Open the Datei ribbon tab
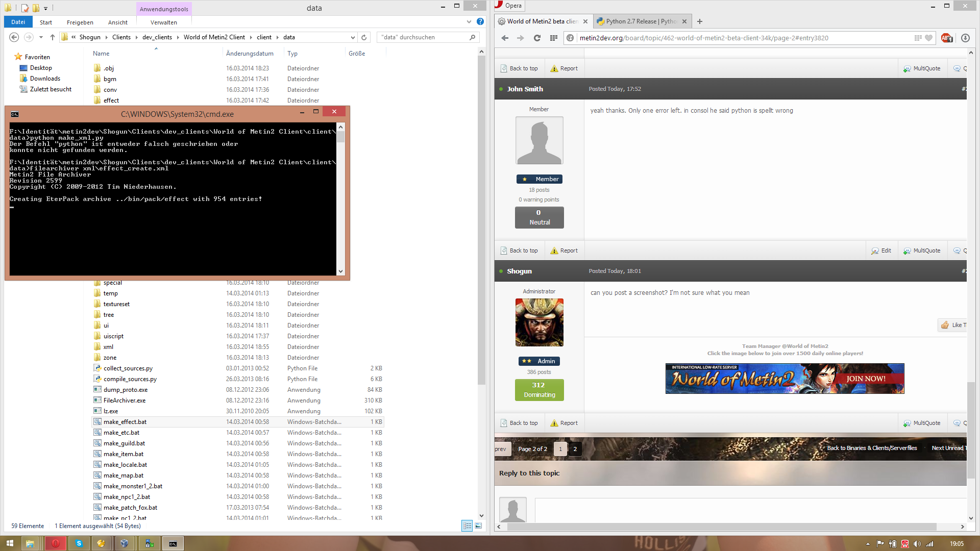The width and height of the screenshot is (980, 551). [x=18, y=22]
